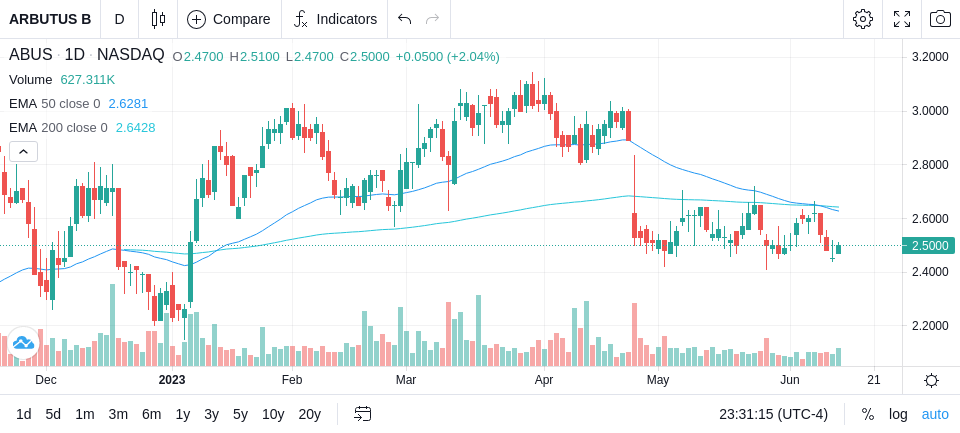960x433 pixels.
Task: Click the 2.2000 price axis label
Action: tap(930, 326)
